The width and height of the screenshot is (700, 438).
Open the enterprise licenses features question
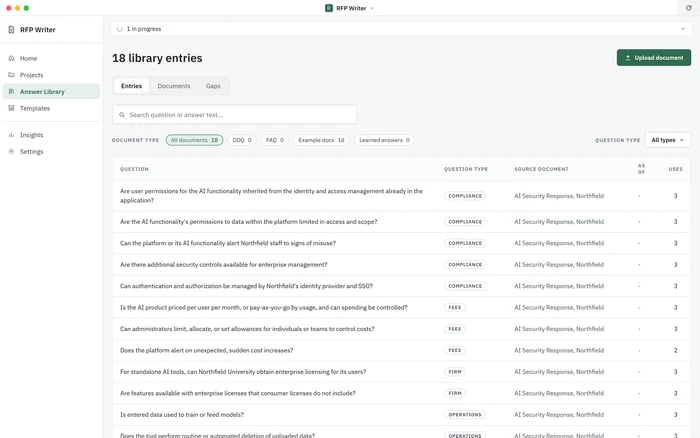pos(401,393)
